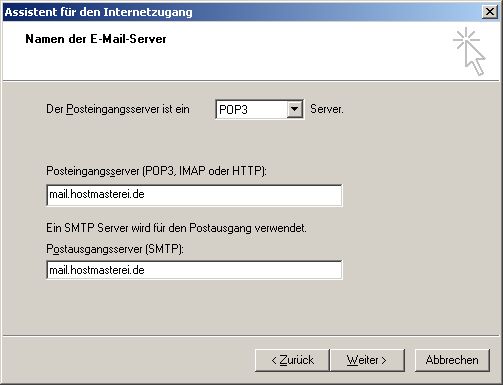Close the Assistent für den Internetzugang dialog
The height and width of the screenshot is (385, 503).
pyautogui.click(x=490, y=12)
